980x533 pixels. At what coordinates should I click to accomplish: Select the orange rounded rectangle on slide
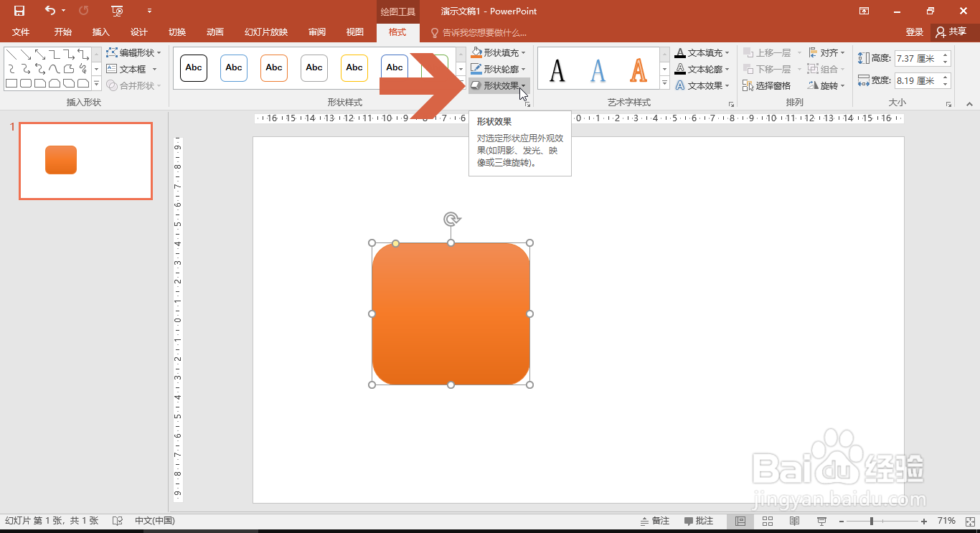tap(451, 313)
